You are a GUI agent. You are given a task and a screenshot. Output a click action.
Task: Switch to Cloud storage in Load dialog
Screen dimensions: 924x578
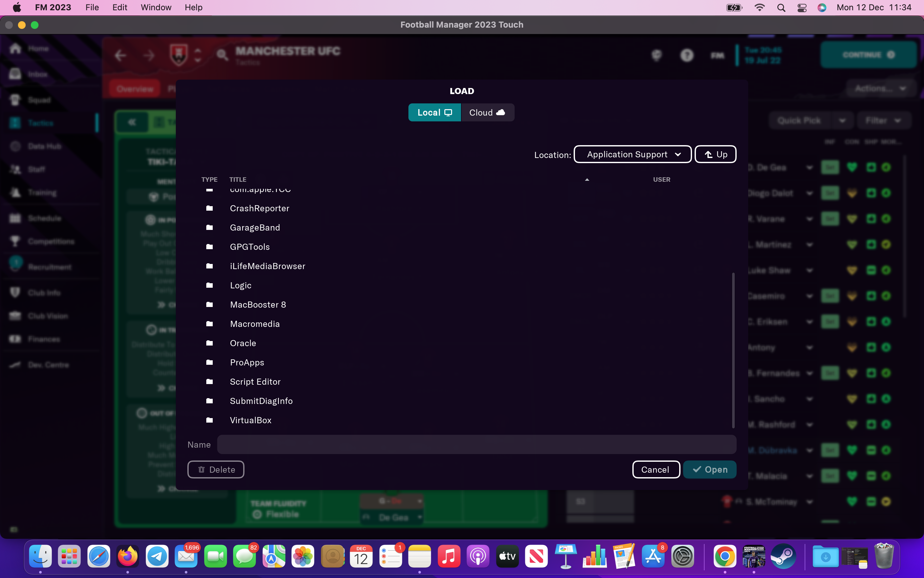(488, 112)
